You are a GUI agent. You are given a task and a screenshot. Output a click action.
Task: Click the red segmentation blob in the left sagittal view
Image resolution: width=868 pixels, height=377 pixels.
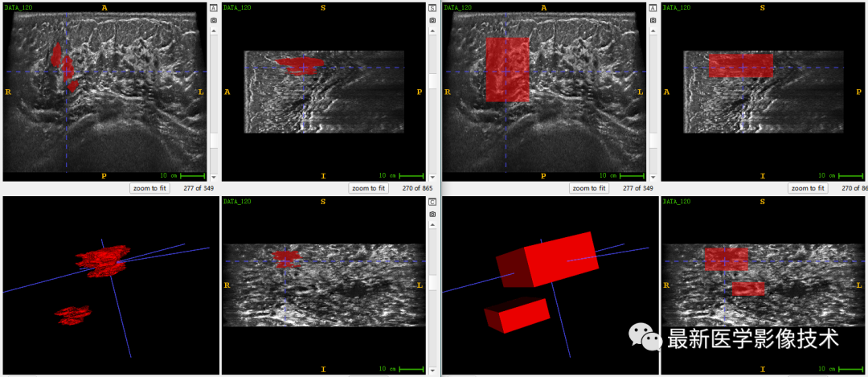pyautogui.click(x=300, y=65)
